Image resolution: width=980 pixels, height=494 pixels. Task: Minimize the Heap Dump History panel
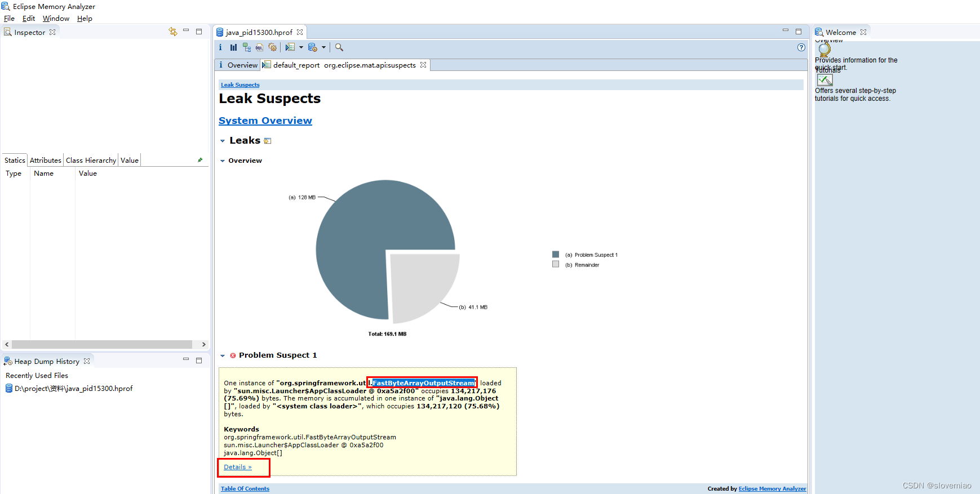pos(186,360)
